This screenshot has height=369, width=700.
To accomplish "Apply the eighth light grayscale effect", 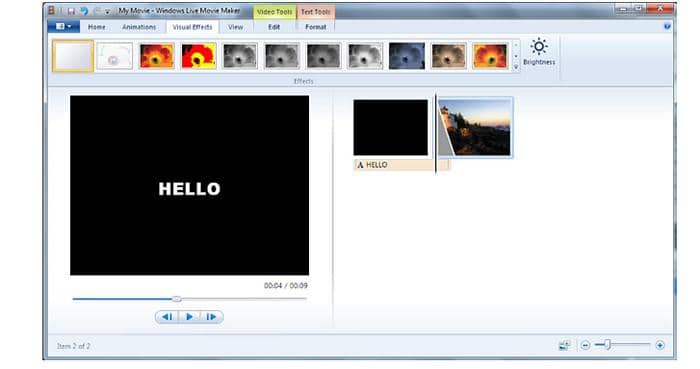I will click(x=365, y=56).
